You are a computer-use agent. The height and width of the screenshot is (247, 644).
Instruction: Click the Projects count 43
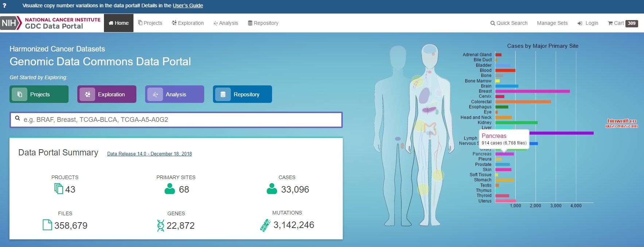(70, 189)
